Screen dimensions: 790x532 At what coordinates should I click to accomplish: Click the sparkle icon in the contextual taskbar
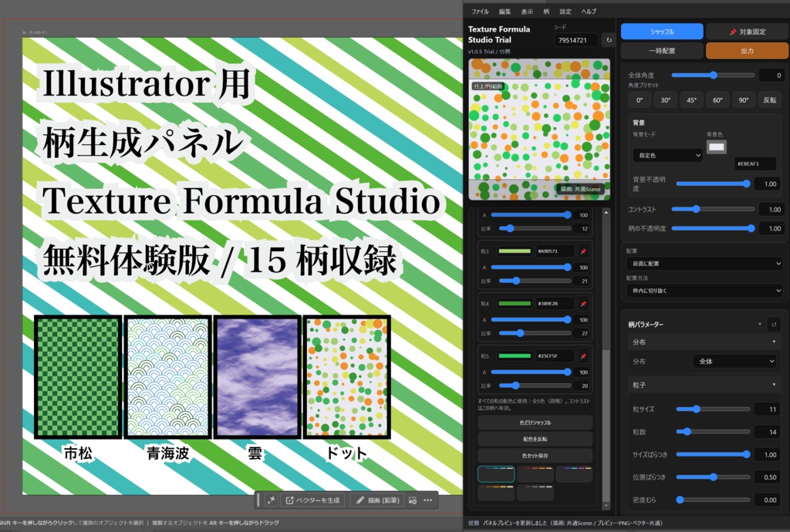coord(271,500)
